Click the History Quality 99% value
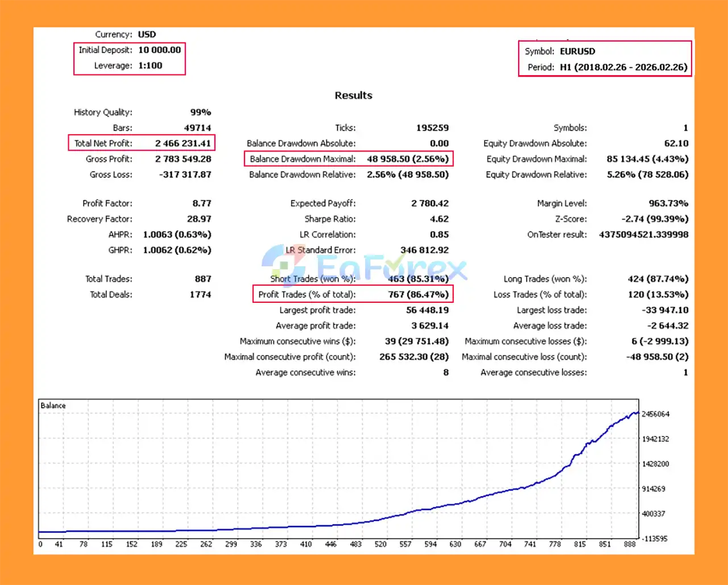 [x=200, y=113]
